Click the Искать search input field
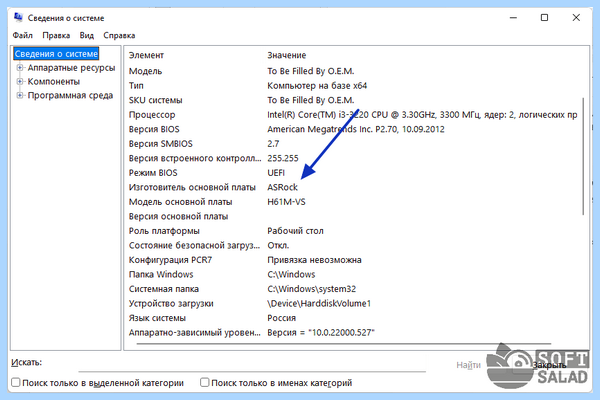The height and width of the screenshot is (400, 600). [x=252, y=364]
